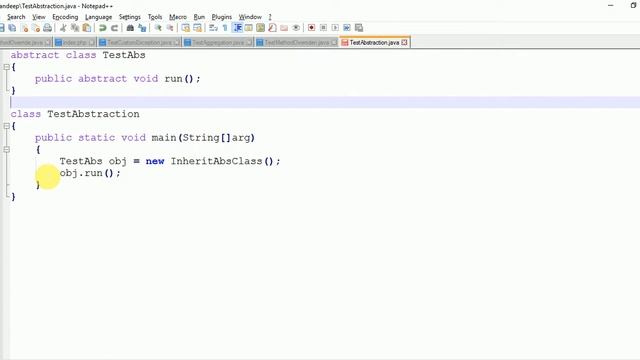Collapse the TestAbs class fold marker
Image resolution: width=640 pixels, height=360 pixels.
pyautogui.click(x=6, y=67)
